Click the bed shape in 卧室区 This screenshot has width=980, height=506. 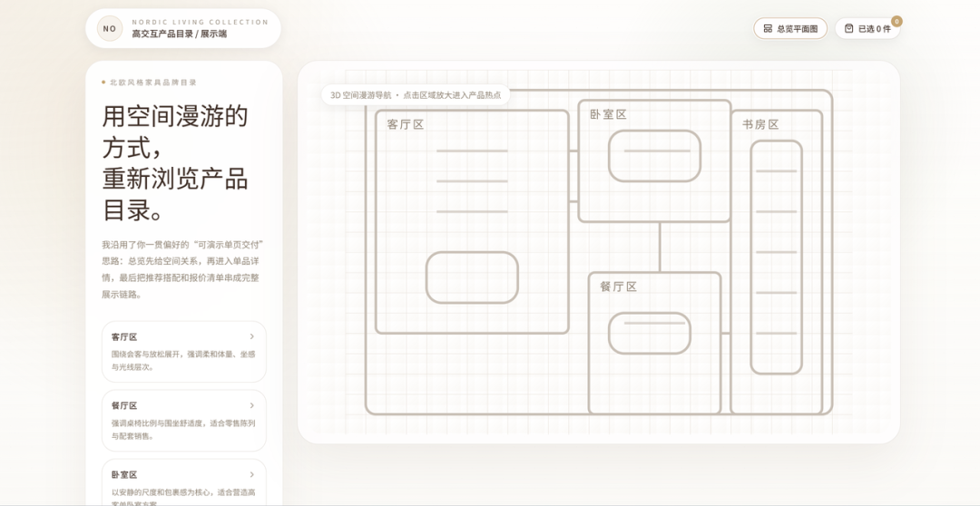click(654, 156)
